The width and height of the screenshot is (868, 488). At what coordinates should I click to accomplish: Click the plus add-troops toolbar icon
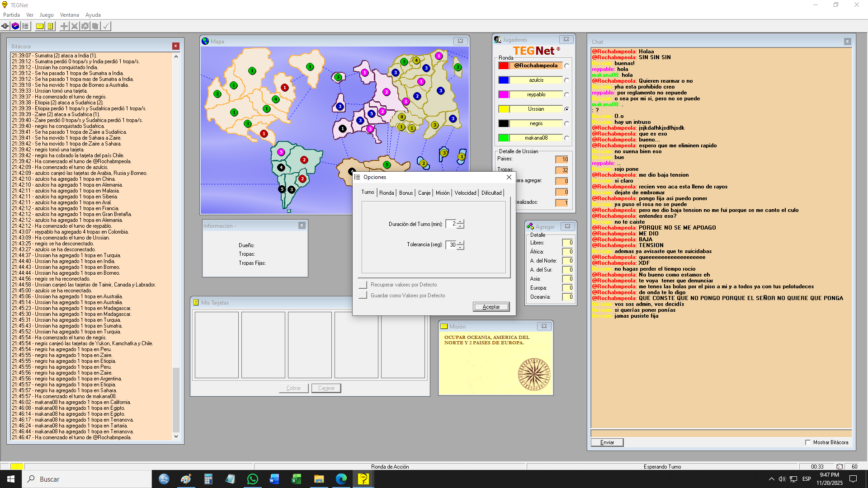(64, 26)
